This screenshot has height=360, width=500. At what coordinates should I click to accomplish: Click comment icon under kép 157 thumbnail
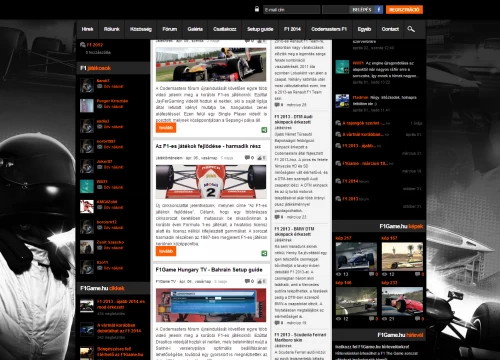tap(417, 274)
